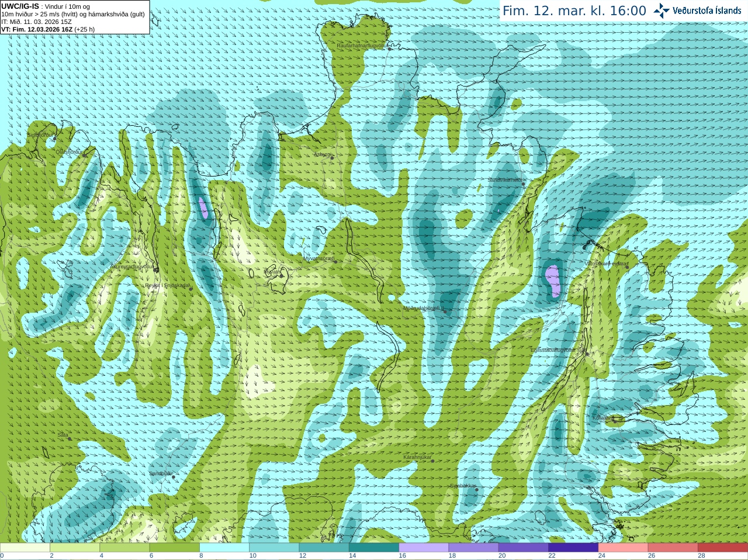
Task: Click the 18–20 m/s purple legend swatch
Action: point(473,548)
